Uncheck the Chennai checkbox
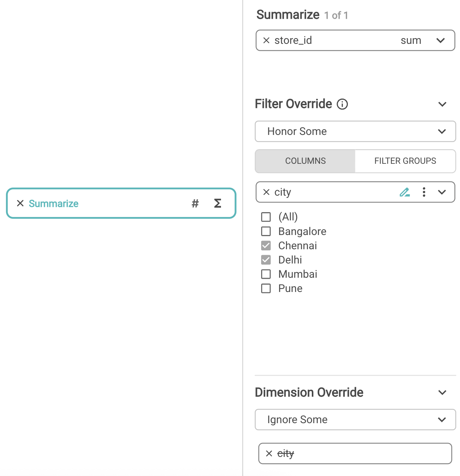The image size is (460, 476). (x=266, y=245)
